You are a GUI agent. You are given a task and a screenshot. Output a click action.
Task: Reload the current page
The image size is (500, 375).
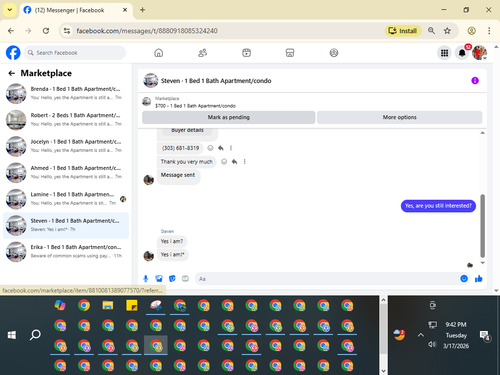tap(46, 31)
